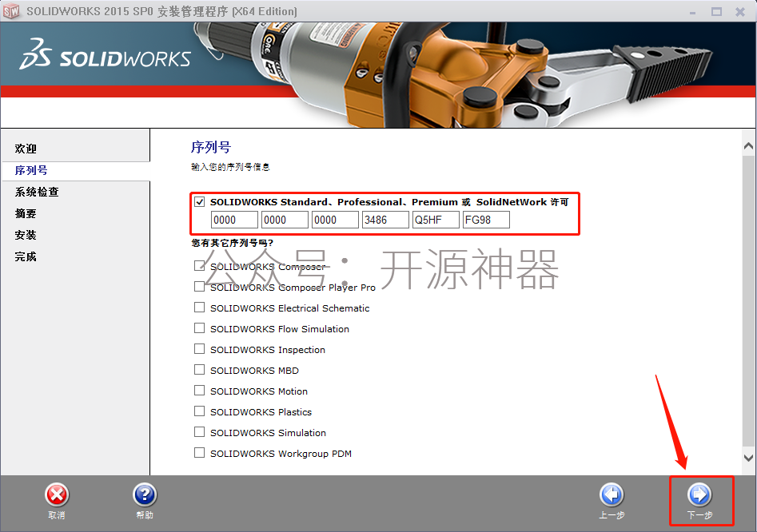This screenshot has width=757, height=532.
Task: Click the SOLIDWORKS logo in banner
Action: click(106, 54)
